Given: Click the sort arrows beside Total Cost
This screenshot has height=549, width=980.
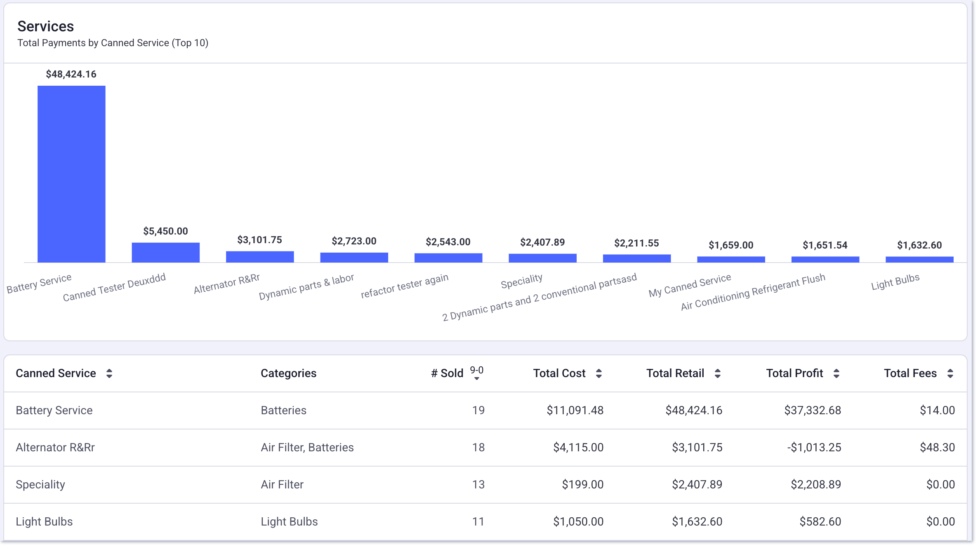Looking at the screenshot, I should coord(599,373).
